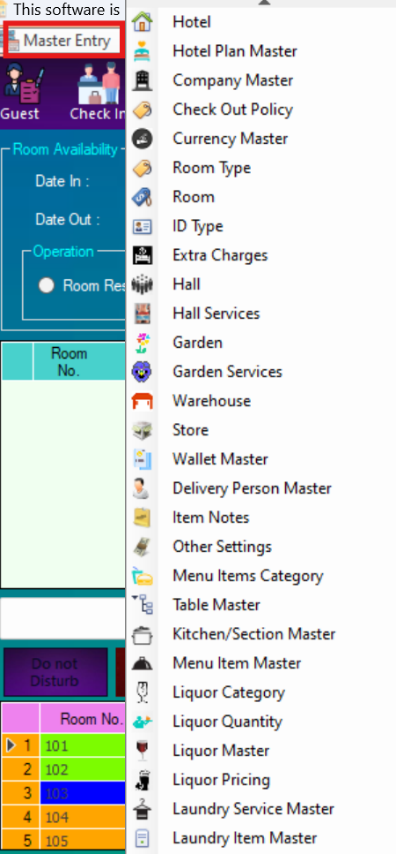Select the Room Reservation radio button
Image resolution: width=396 pixels, height=854 pixels.
[46, 285]
